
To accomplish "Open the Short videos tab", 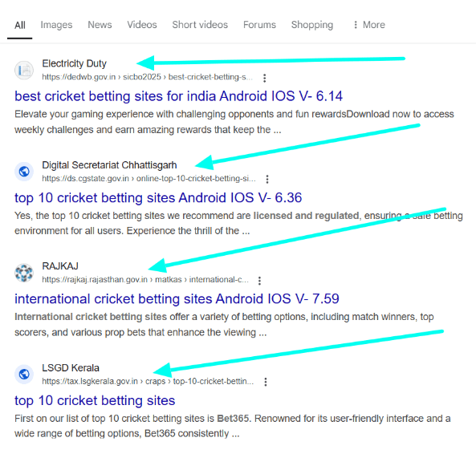I will (x=200, y=25).
